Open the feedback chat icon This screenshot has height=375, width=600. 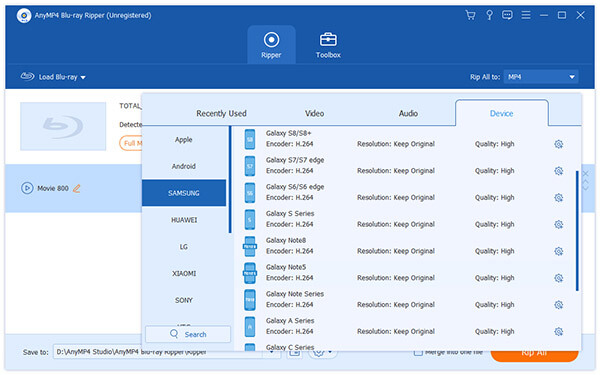(x=507, y=15)
